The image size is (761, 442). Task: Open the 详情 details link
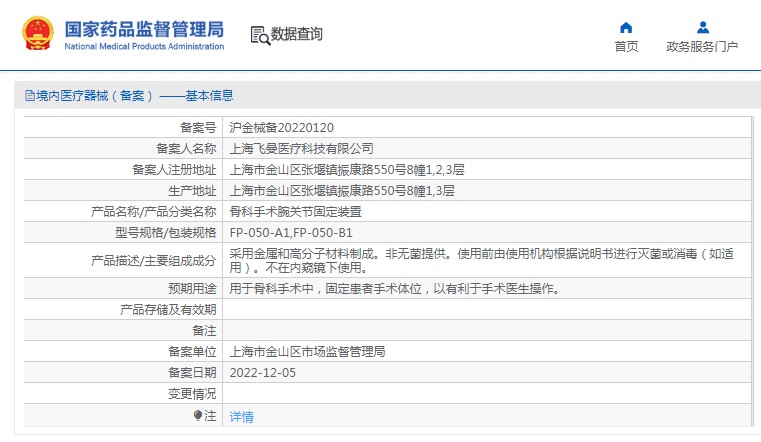point(241,416)
